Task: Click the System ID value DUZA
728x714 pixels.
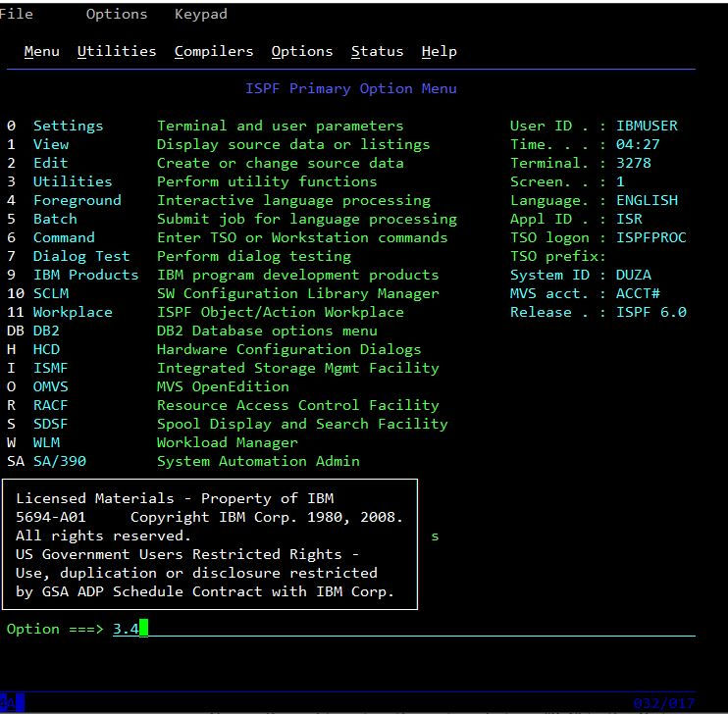Action: pyautogui.click(x=633, y=275)
